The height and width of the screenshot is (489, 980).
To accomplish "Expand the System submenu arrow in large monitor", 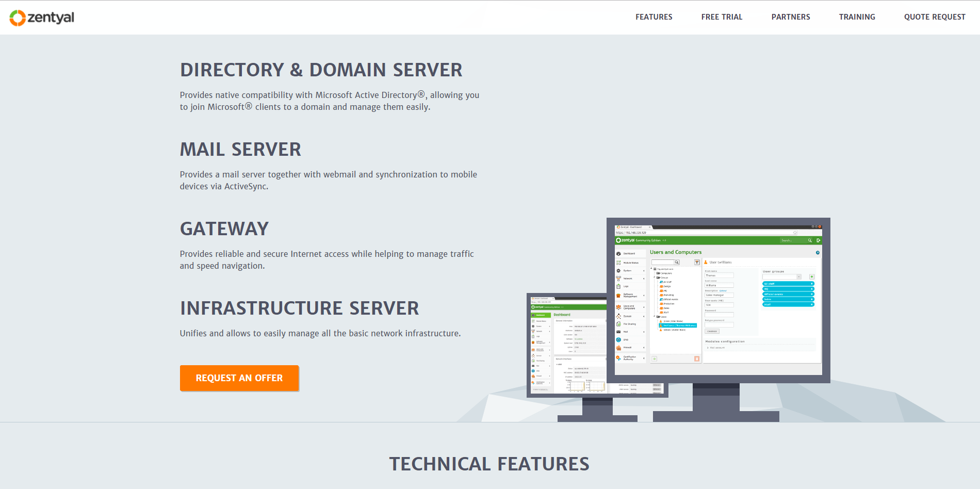I will pyautogui.click(x=644, y=271).
